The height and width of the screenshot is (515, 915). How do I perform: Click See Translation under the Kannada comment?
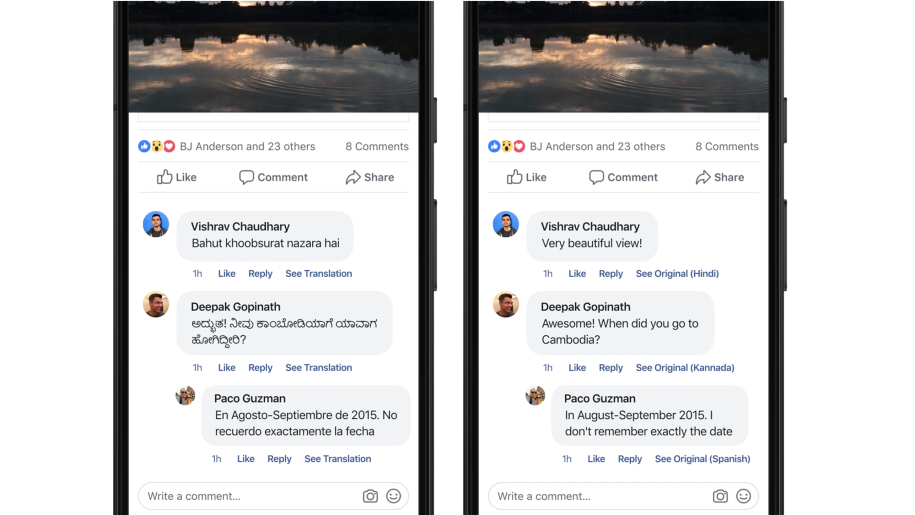(319, 367)
